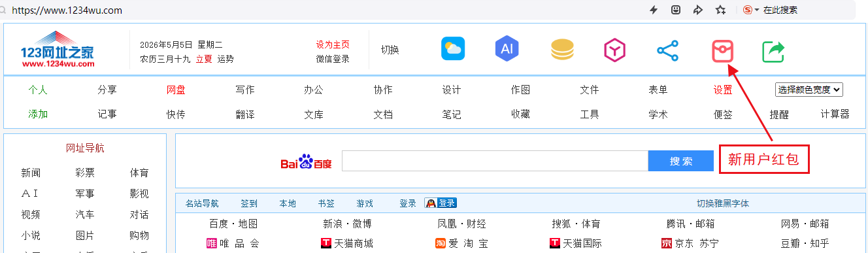Click the Sogou search engine icon
Viewport: 868px width, 253px height.
748,10
